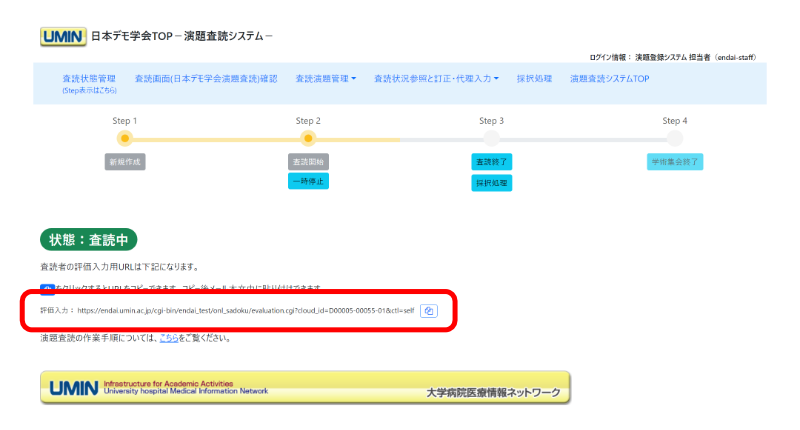
Task: Click the Step 1 progress circle
Action: (x=125, y=139)
